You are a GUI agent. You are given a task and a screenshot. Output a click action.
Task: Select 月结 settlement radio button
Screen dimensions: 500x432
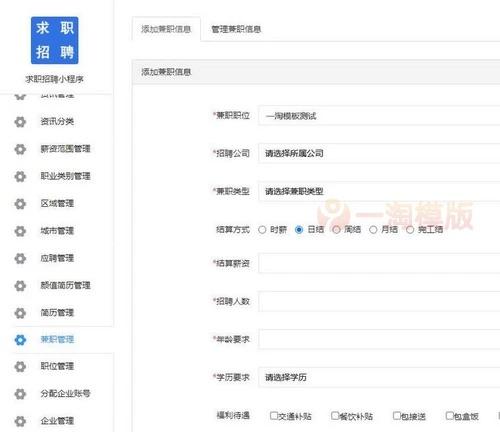pyautogui.click(x=373, y=230)
